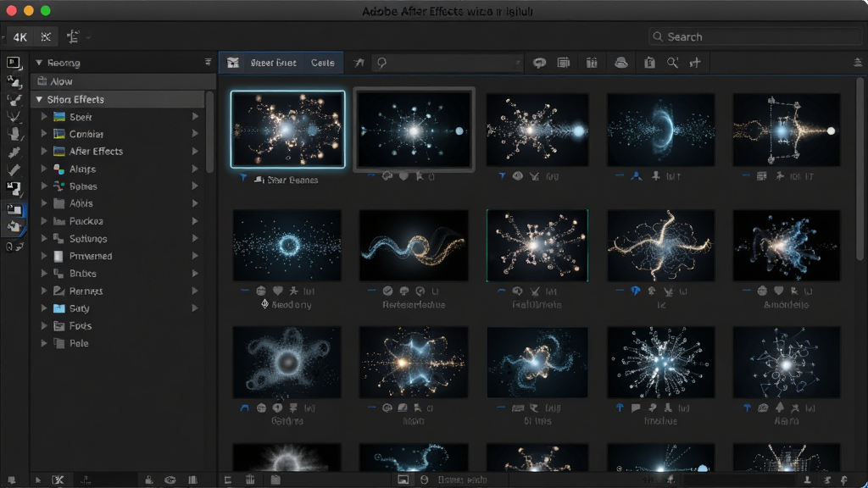Select the wavy ribbon particle thumbnail
868x488 pixels.
414,245
